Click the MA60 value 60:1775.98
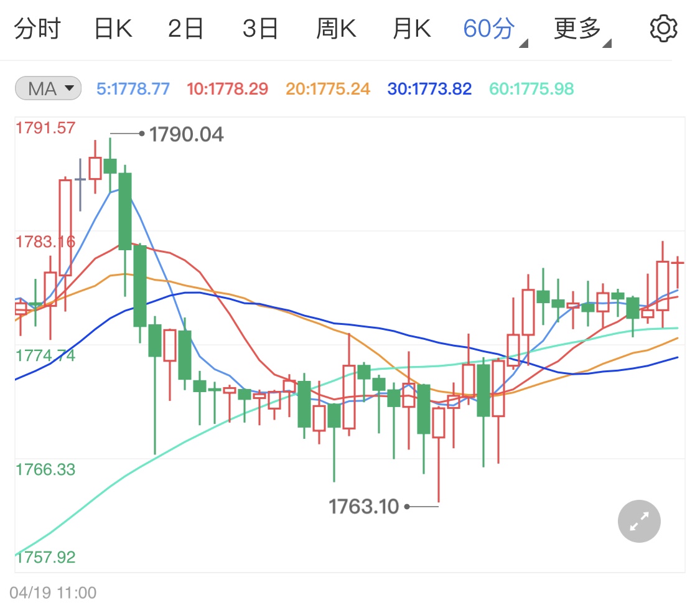The width and height of the screenshot is (700, 605). click(x=531, y=89)
